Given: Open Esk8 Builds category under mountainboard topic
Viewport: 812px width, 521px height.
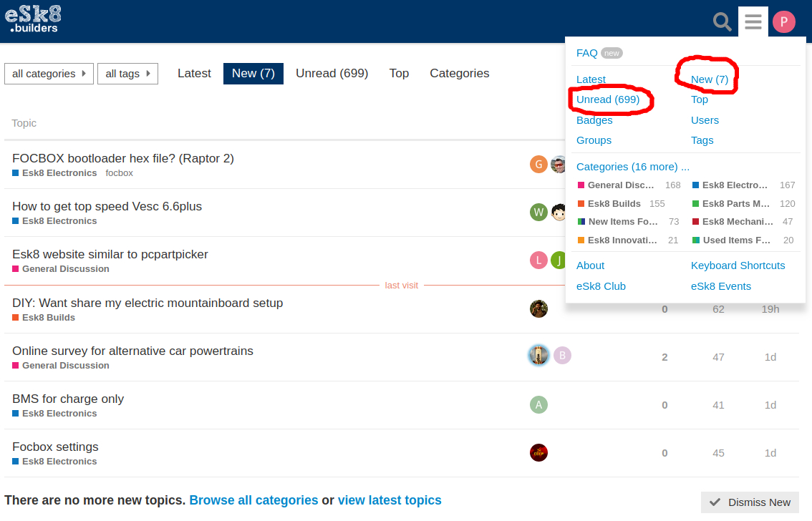Looking at the screenshot, I should pos(44,318).
